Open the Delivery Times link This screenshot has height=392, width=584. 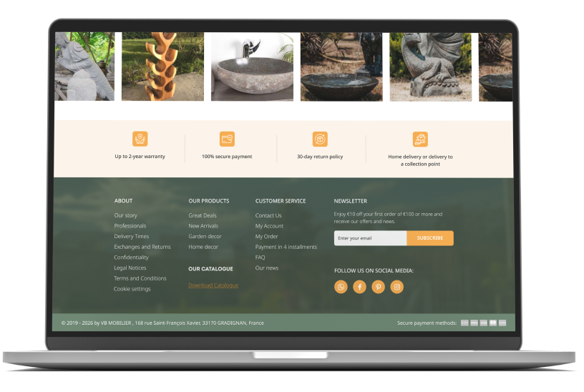(132, 236)
